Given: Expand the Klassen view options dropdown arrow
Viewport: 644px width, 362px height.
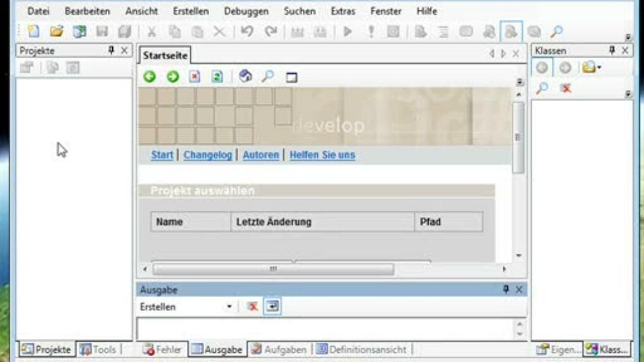Looking at the screenshot, I should [x=599, y=68].
